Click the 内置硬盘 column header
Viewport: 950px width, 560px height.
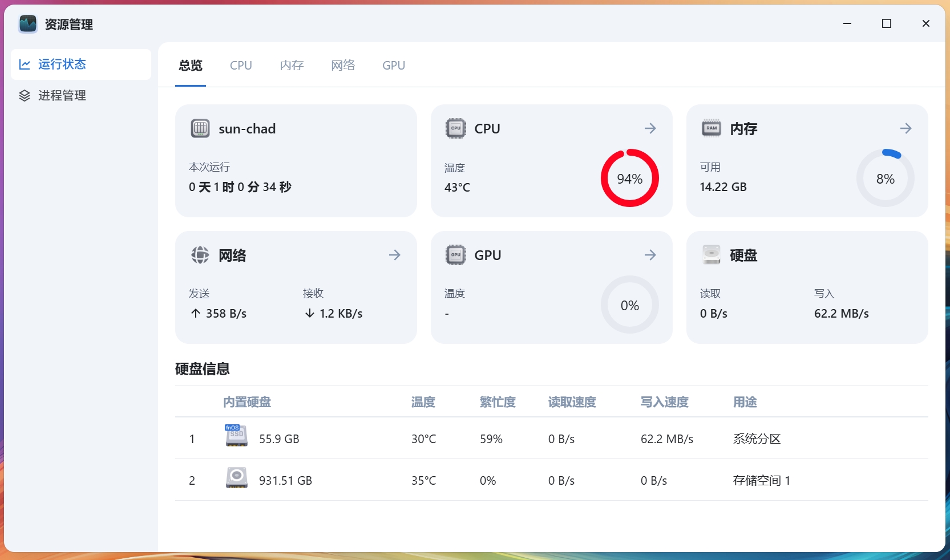point(247,402)
